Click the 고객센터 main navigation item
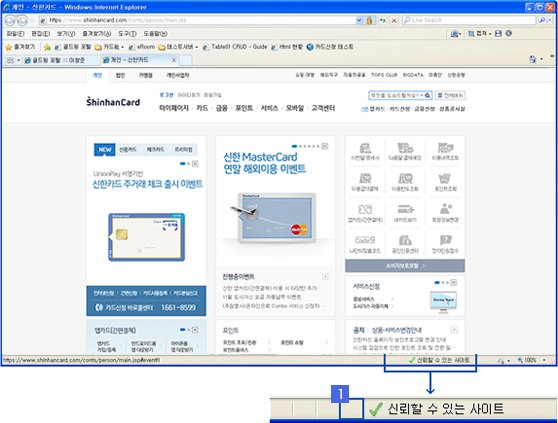 point(323,108)
